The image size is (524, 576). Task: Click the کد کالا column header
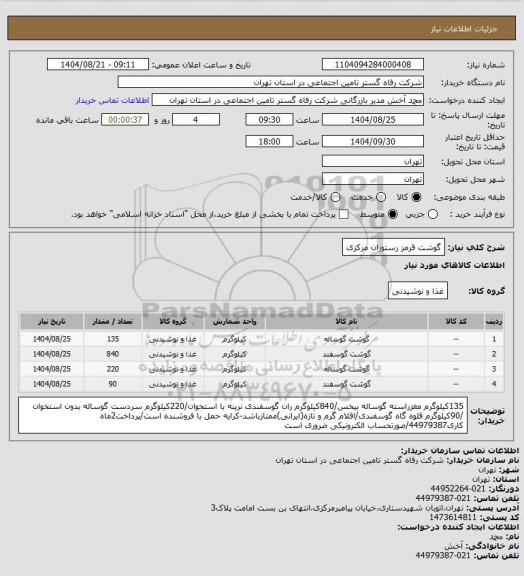(456, 321)
